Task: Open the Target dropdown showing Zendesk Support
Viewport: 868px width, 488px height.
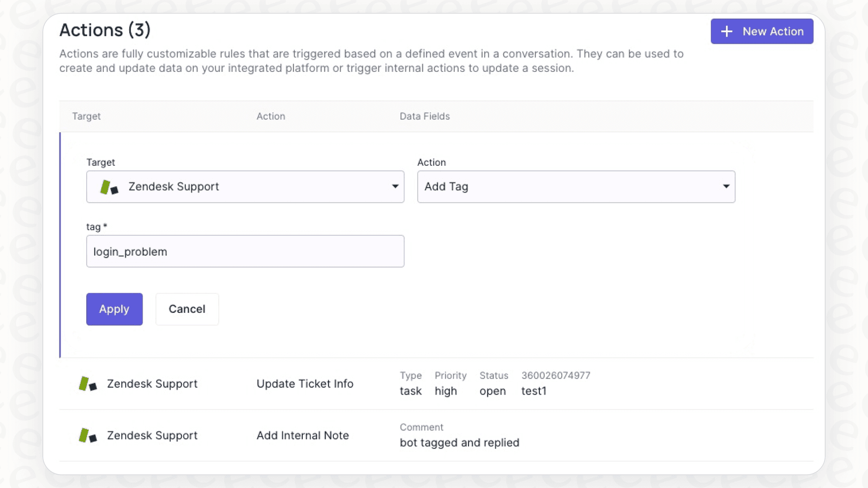Action: click(245, 186)
